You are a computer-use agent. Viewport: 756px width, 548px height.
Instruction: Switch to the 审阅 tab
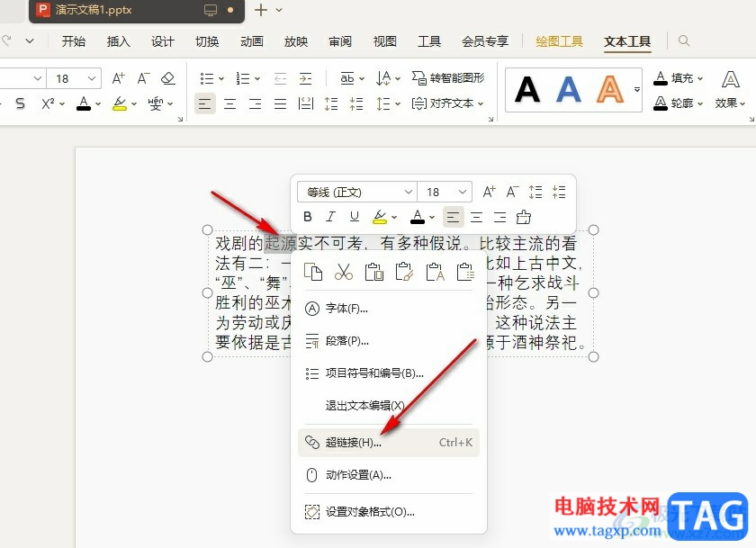coord(340,41)
